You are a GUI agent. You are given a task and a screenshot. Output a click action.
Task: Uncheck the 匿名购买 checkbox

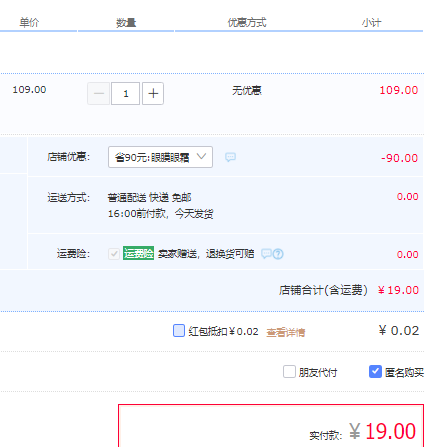pos(375,371)
